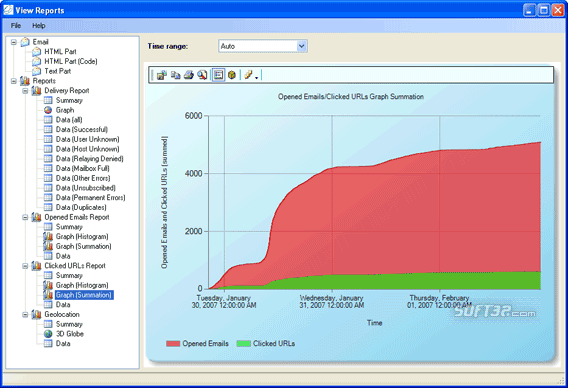Image resolution: width=568 pixels, height=388 pixels.
Task: Select Data (Duplicates) tree item
Action: 81,207
